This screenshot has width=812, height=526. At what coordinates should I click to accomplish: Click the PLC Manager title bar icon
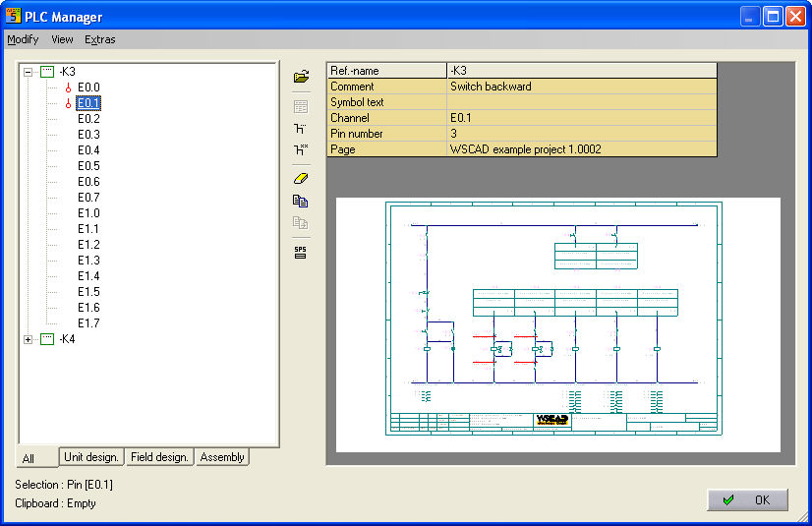(x=13, y=16)
